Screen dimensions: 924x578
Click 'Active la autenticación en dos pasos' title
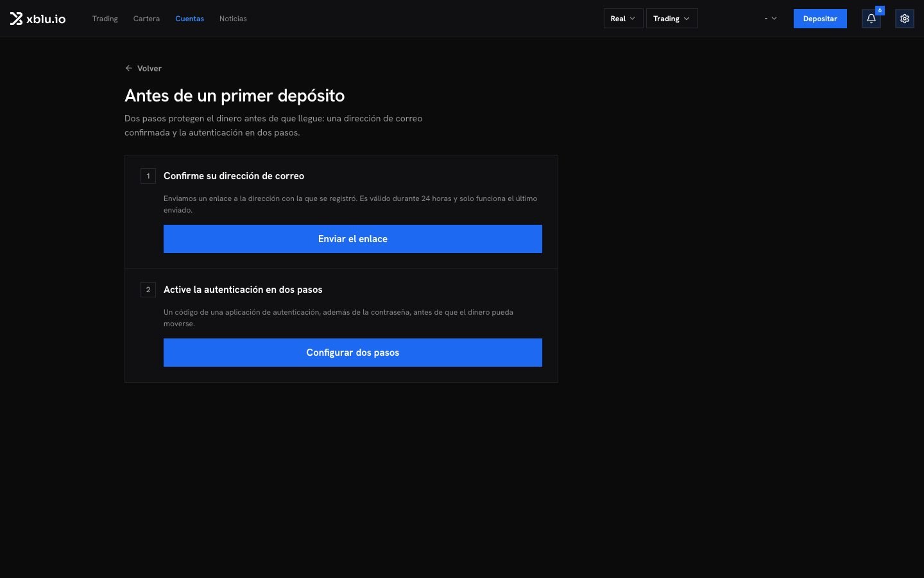pyautogui.click(x=243, y=290)
